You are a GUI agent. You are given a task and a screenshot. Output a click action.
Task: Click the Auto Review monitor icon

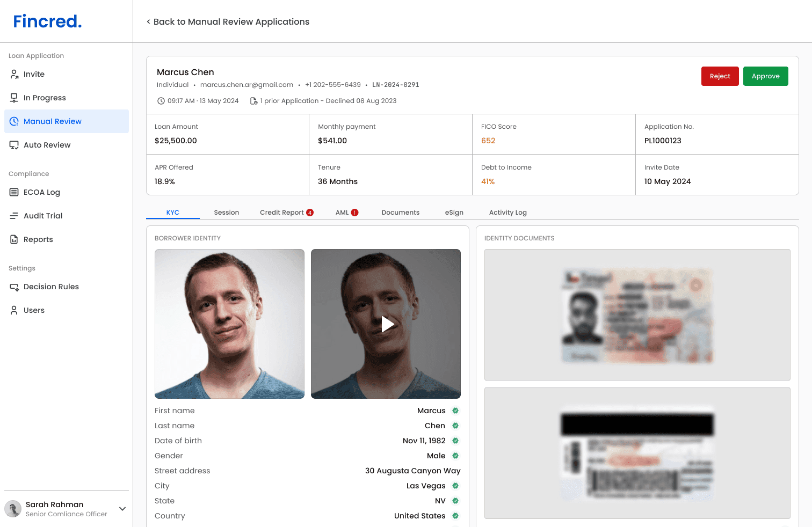click(15, 145)
